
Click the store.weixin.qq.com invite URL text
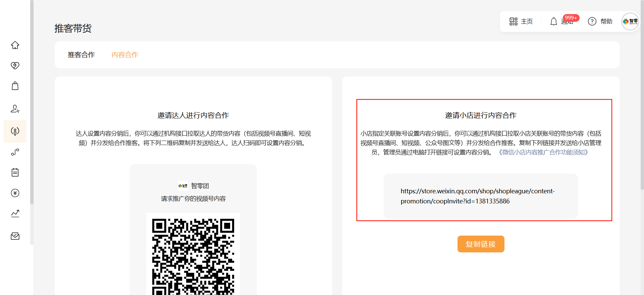[x=478, y=196]
